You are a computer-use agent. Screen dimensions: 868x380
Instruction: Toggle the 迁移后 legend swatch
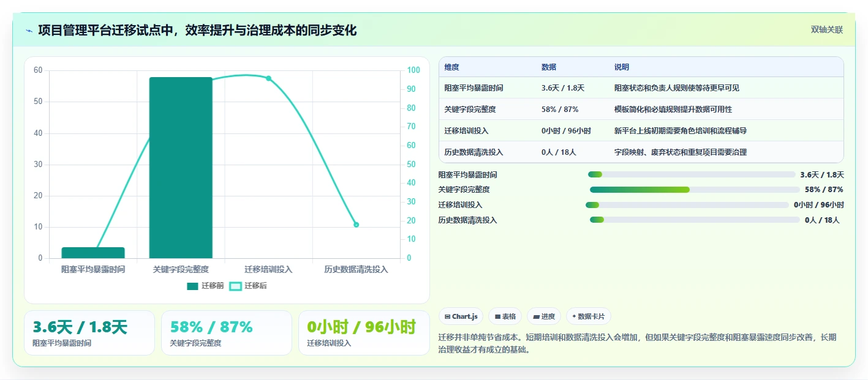click(x=235, y=286)
